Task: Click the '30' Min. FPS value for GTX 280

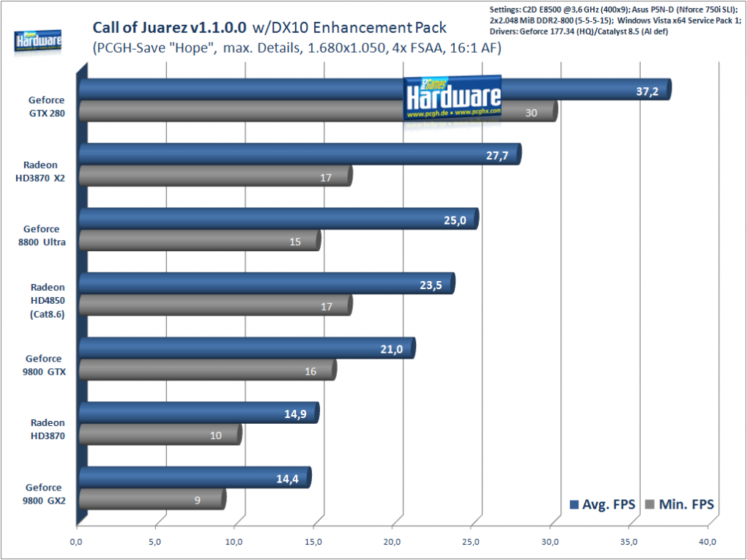Action: pyautogui.click(x=531, y=113)
